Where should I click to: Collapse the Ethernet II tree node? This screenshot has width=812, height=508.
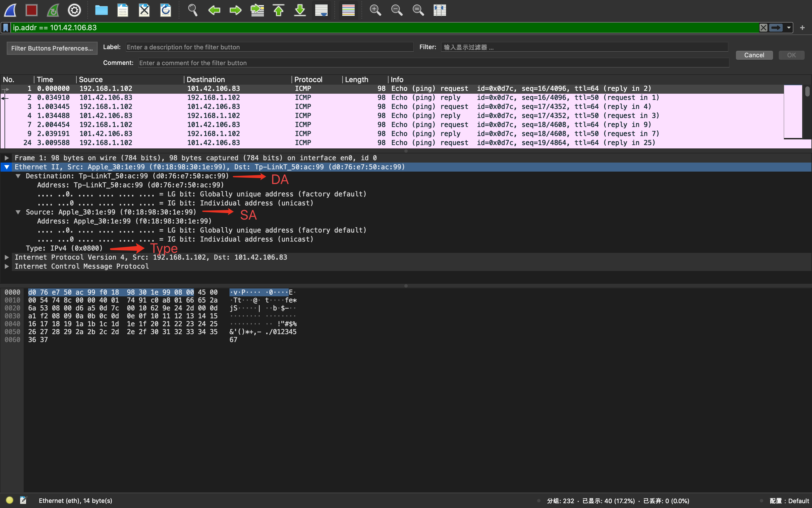pos(6,167)
